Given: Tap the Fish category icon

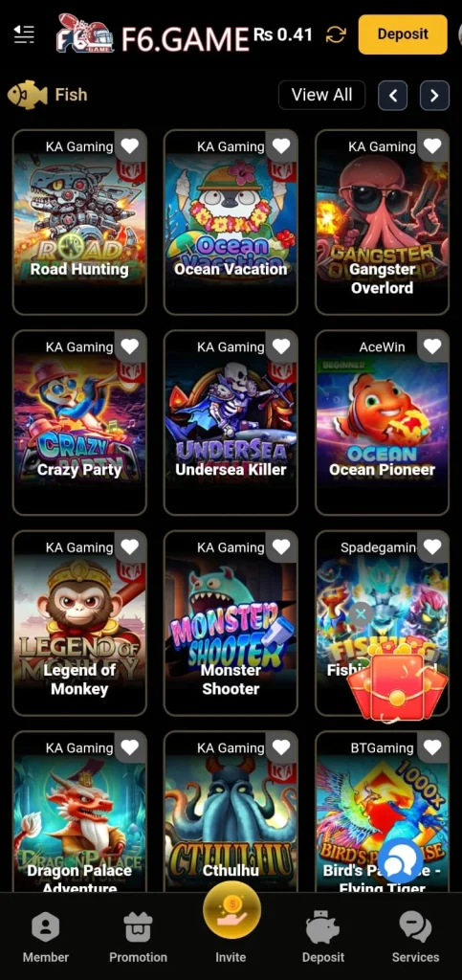Looking at the screenshot, I should click(x=28, y=95).
